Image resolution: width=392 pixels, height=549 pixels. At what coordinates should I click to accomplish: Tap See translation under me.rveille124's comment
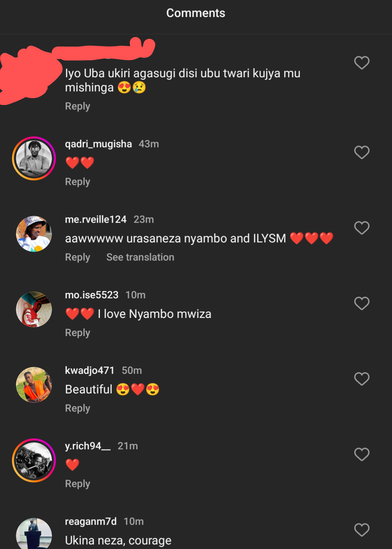pyautogui.click(x=140, y=257)
